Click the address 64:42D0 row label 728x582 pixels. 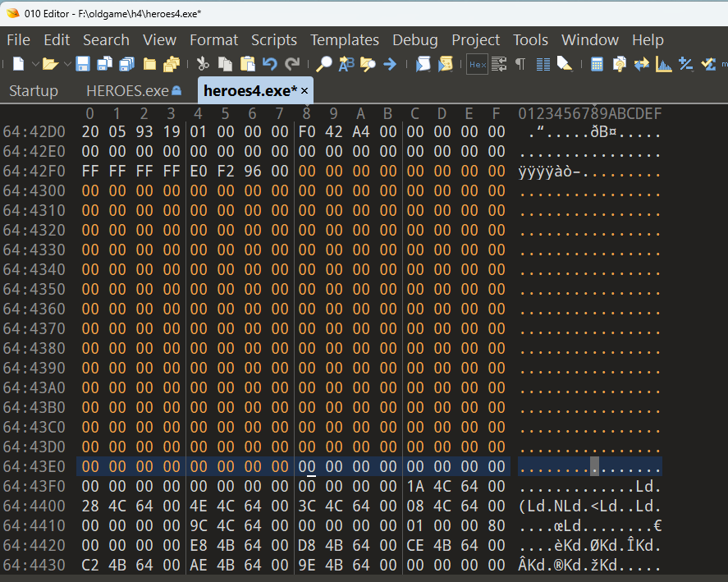pos(34,132)
